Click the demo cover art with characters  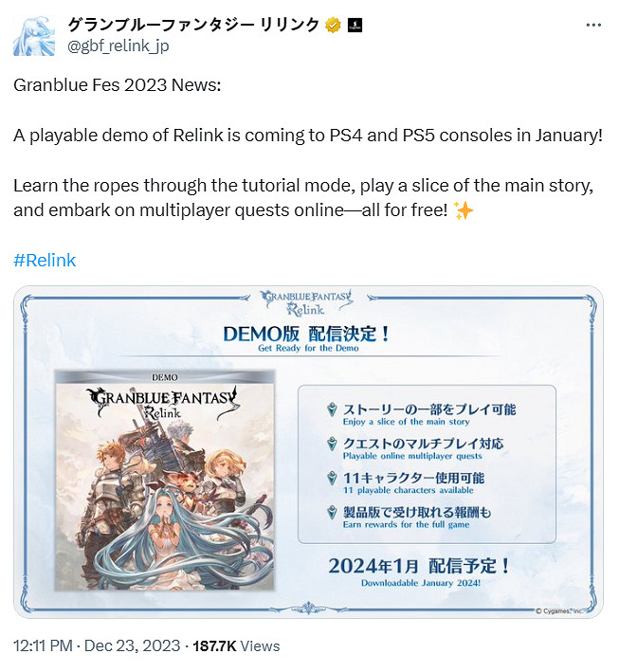tap(165, 481)
